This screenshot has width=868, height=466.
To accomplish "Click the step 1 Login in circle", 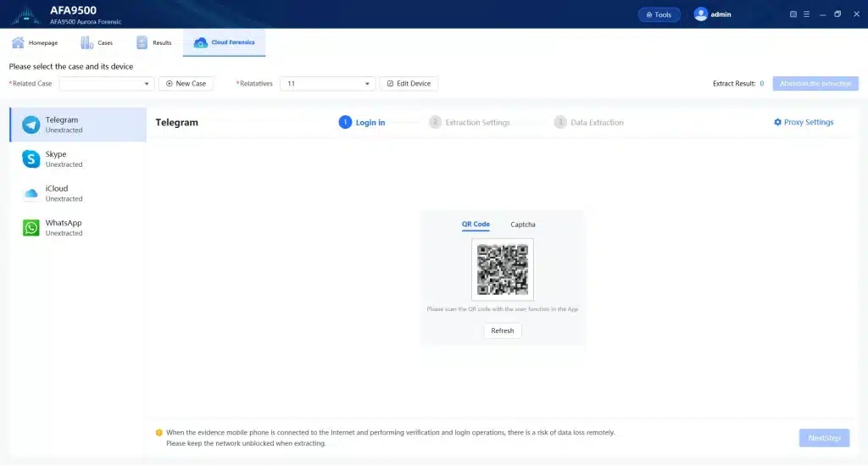I will [345, 122].
